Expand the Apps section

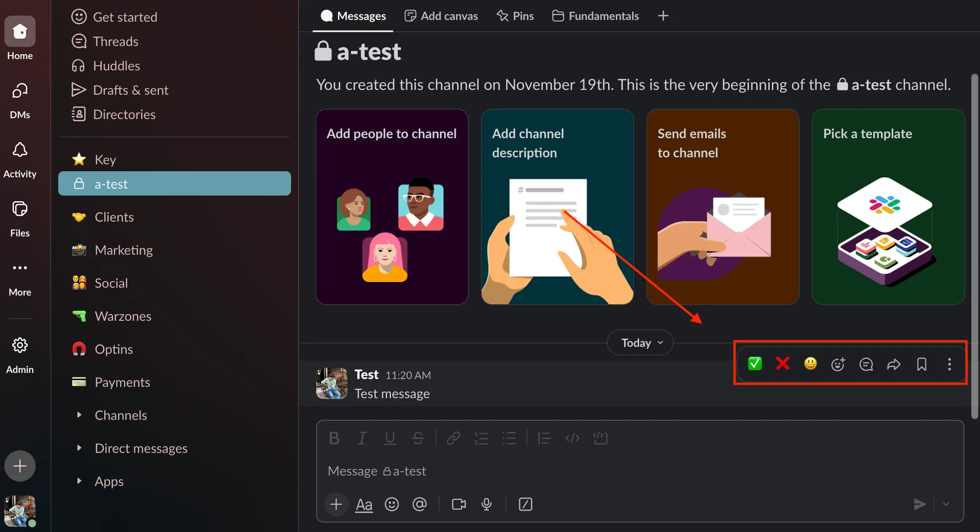(x=79, y=481)
